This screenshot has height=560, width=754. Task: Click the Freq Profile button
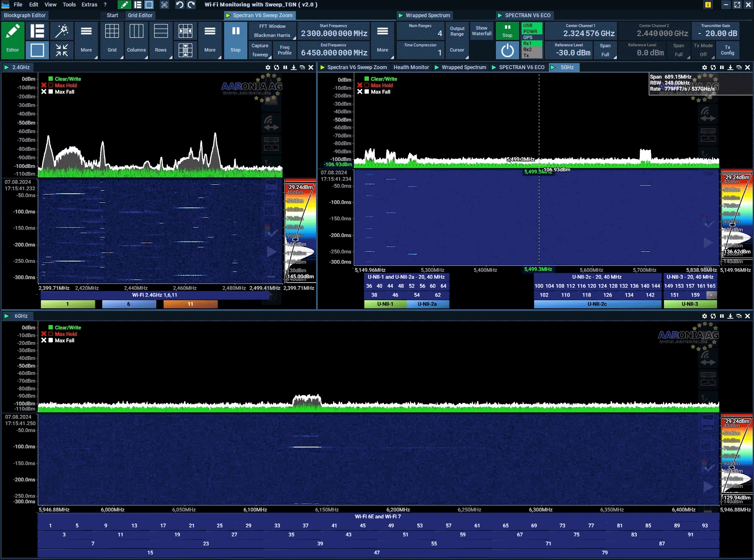click(x=284, y=50)
